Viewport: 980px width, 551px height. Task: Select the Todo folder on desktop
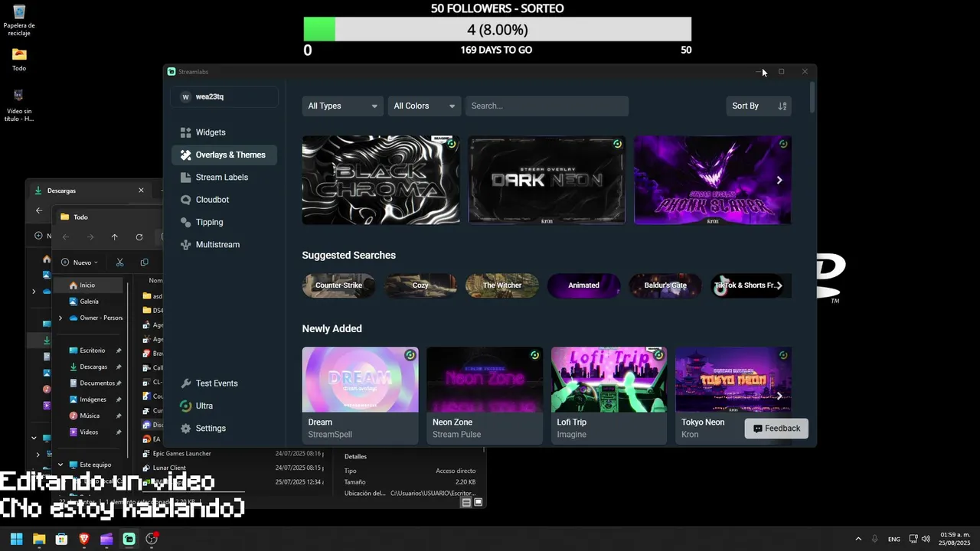click(x=19, y=60)
